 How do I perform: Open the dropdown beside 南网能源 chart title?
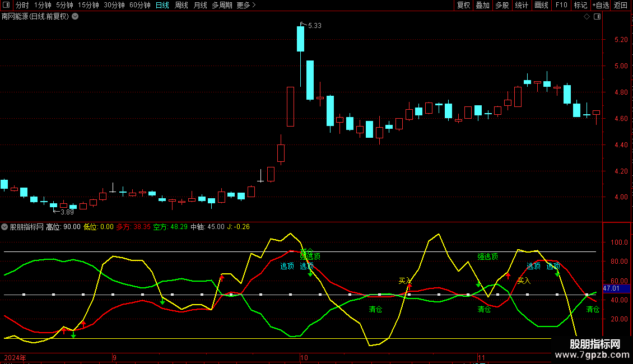[x=75, y=17]
